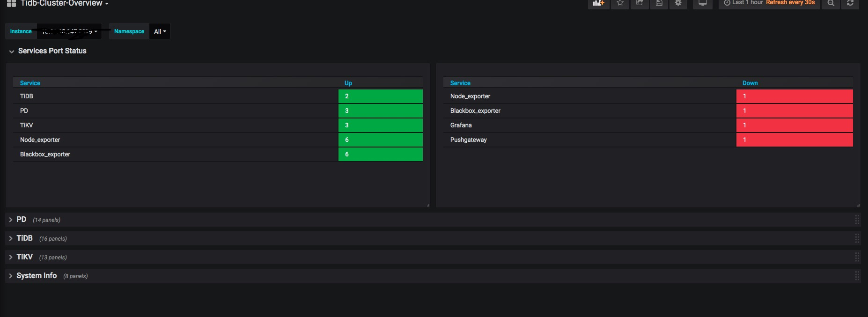
Task: Cycle view mode with monitor icon
Action: (x=702, y=3)
